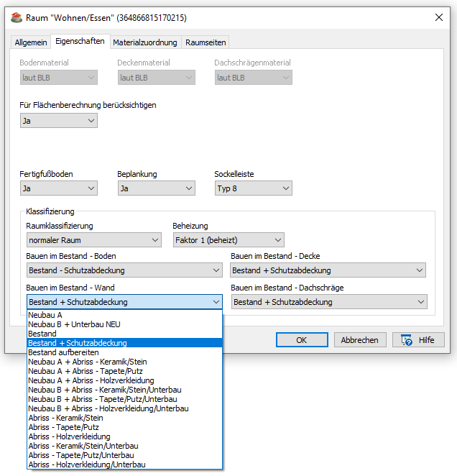Open the Sockelleiste Typ 8 dropdown

pos(253,188)
